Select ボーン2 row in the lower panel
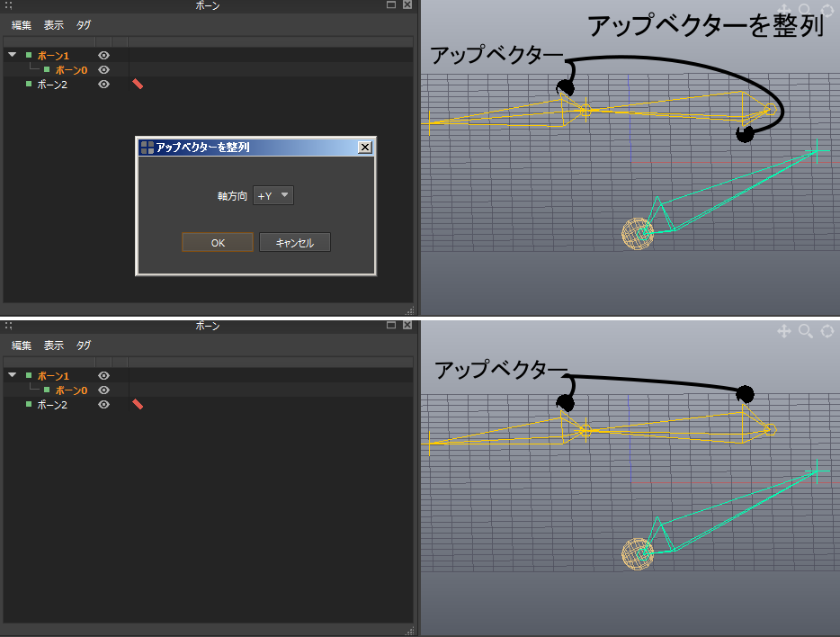This screenshot has height=637, width=840. [x=208, y=405]
